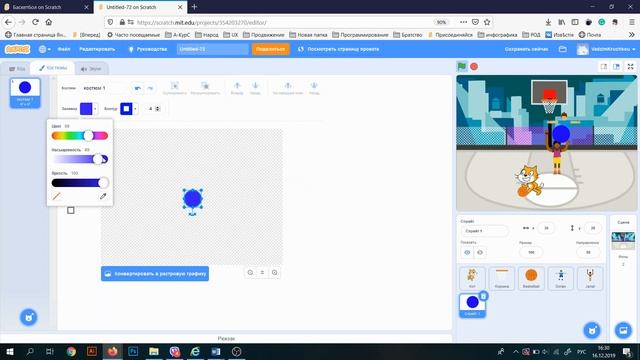Viewport: 640px width, 360px height.
Task: Show the sprite with open eye
Action: 467,252
